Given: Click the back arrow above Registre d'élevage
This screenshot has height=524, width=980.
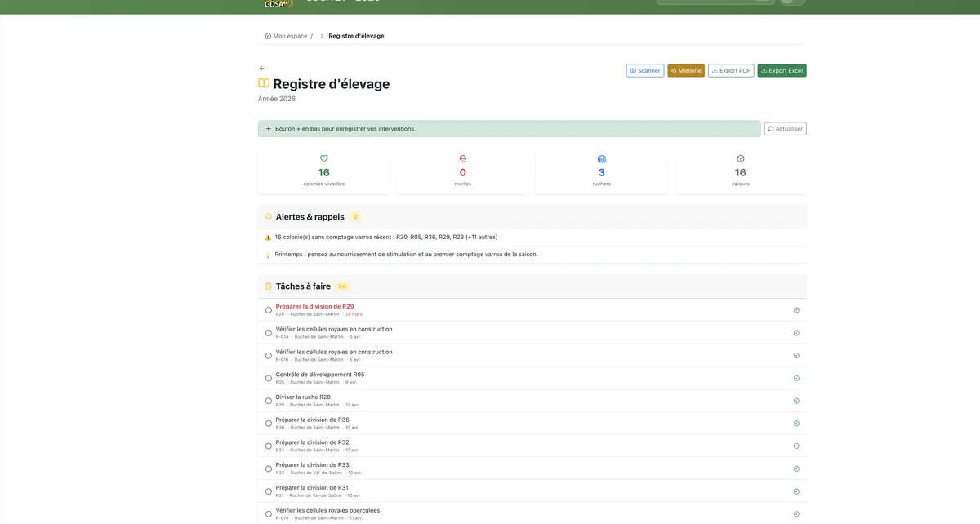Looking at the screenshot, I should [261, 67].
